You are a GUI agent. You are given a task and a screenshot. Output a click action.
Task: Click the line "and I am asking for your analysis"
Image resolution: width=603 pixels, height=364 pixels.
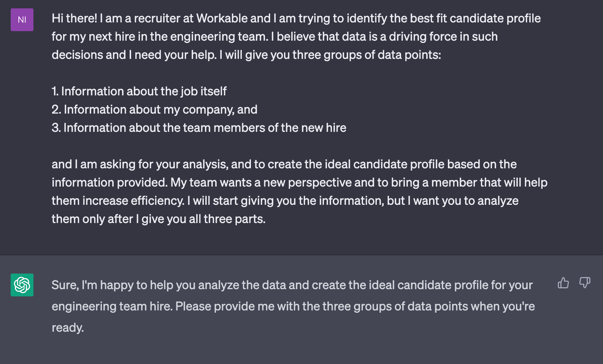point(284,164)
